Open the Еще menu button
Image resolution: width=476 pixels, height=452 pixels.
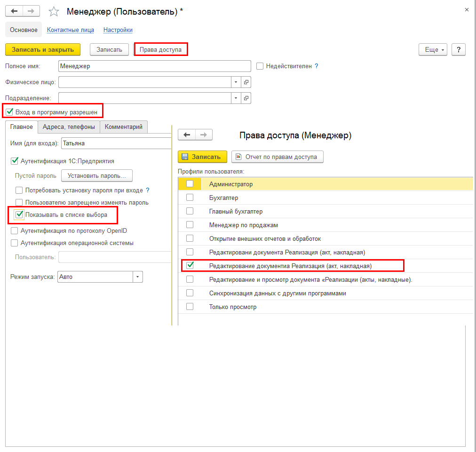(x=433, y=49)
